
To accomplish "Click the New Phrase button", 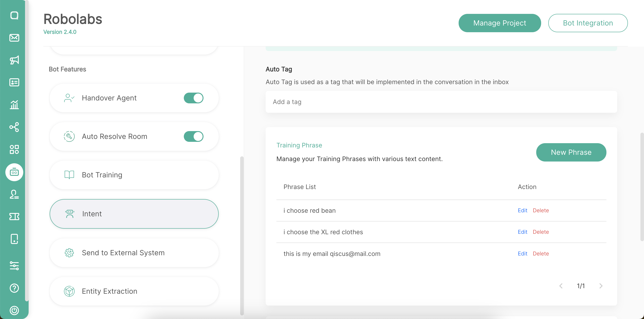I will (571, 152).
